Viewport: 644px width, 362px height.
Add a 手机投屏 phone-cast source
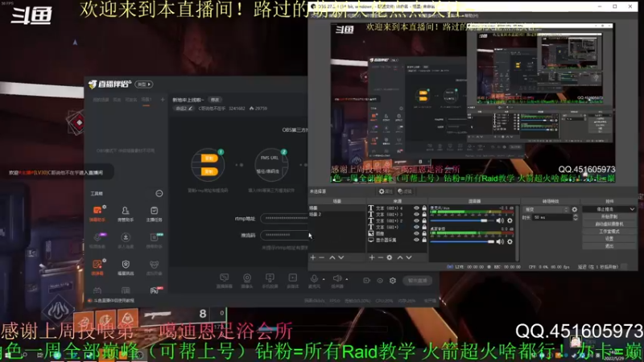(x=270, y=281)
